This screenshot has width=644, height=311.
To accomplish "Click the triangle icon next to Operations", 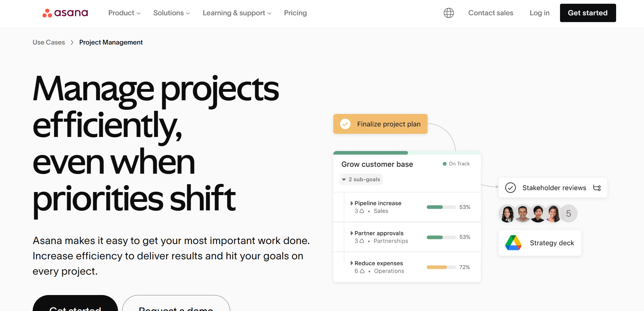I will [x=362, y=271].
